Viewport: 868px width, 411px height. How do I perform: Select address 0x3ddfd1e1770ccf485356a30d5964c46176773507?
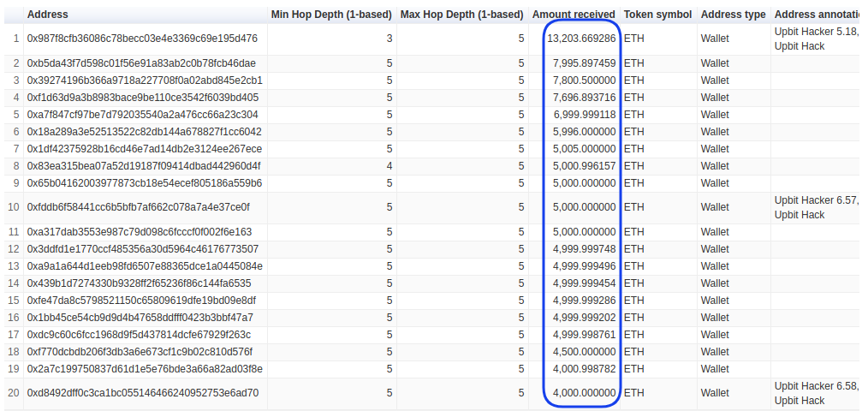pyautogui.click(x=143, y=248)
